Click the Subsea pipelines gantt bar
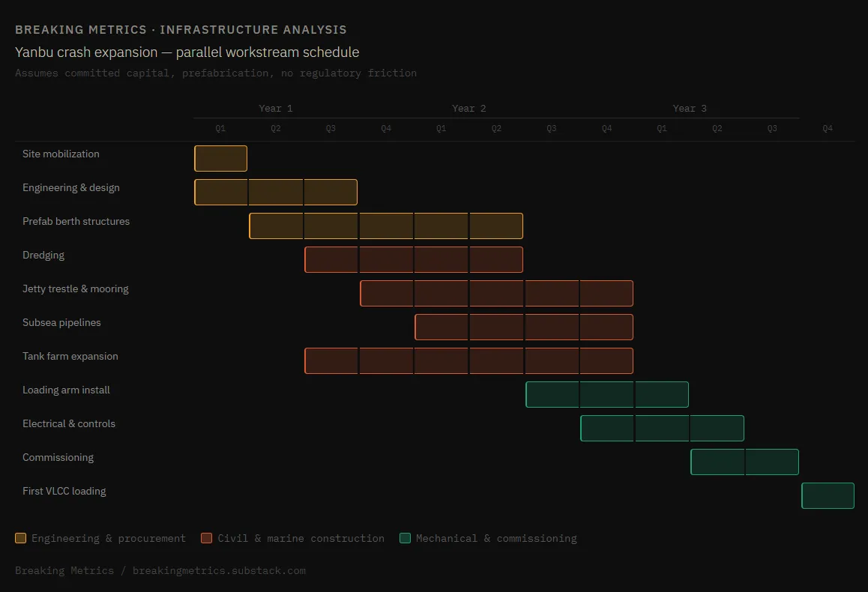The width and height of the screenshot is (868, 592). 524,327
